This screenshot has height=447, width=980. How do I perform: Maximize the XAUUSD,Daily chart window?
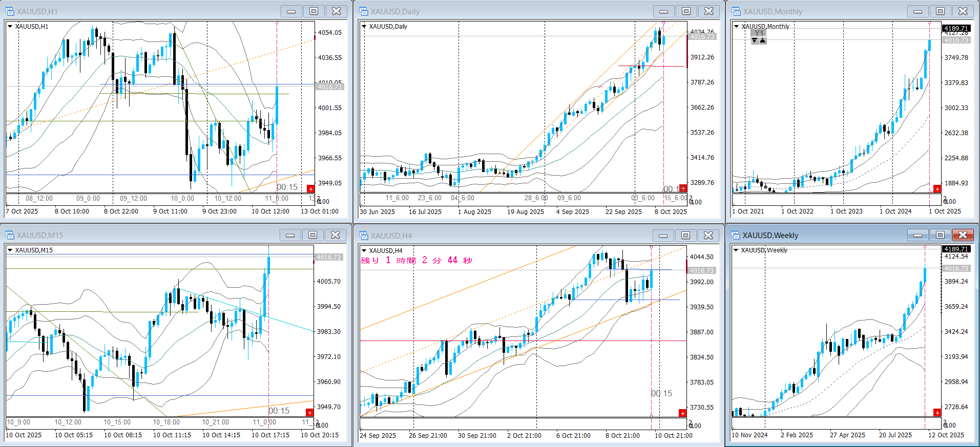click(x=686, y=11)
